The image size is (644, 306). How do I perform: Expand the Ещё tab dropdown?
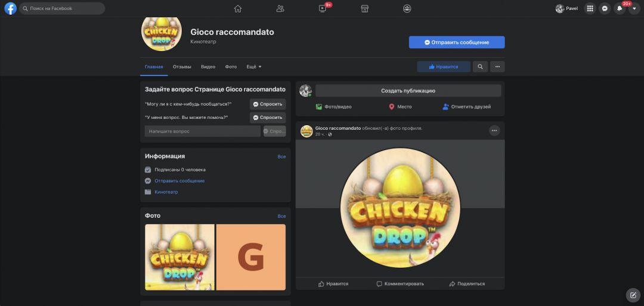(254, 67)
